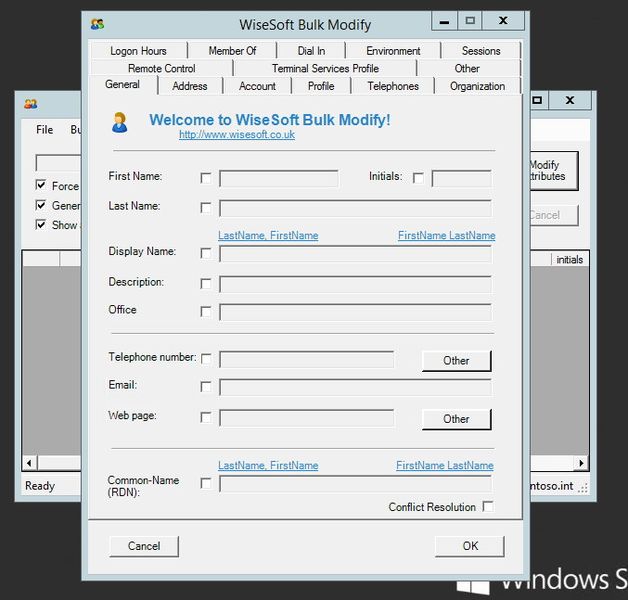Open the wisesoft.co.uk website link

(237, 135)
